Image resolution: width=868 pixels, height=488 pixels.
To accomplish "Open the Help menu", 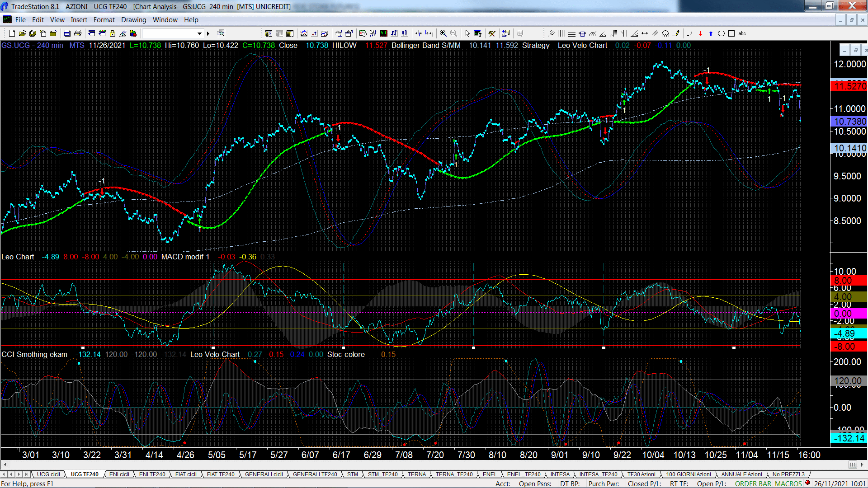I will pyautogui.click(x=191, y=20).
